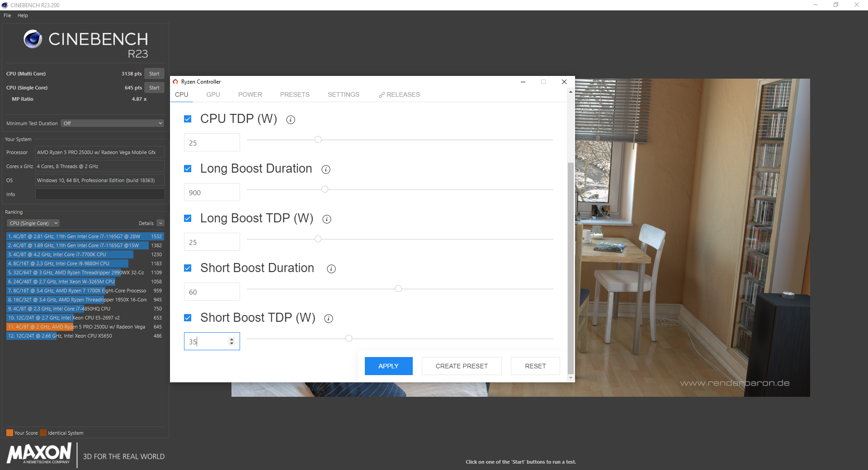Click the Short Boost Duration info icon
Viewport: 868px width, 470px height.
tap(331, 269)
